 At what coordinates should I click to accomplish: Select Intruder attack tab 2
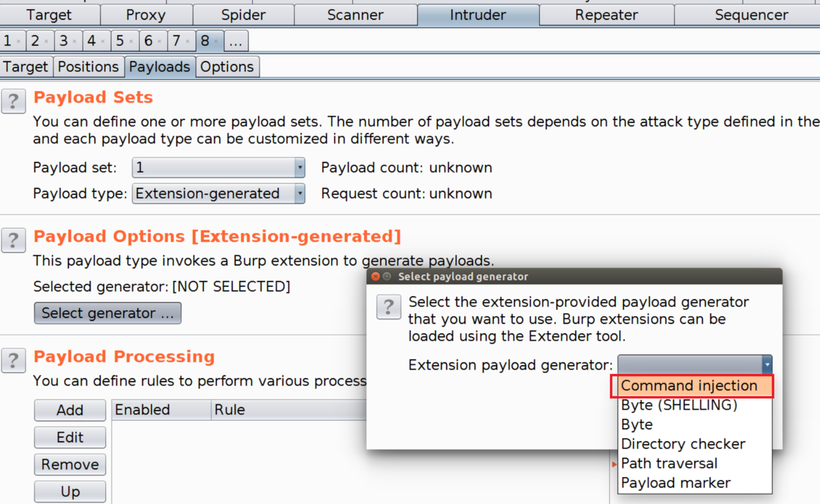click(x=36, y=41)
